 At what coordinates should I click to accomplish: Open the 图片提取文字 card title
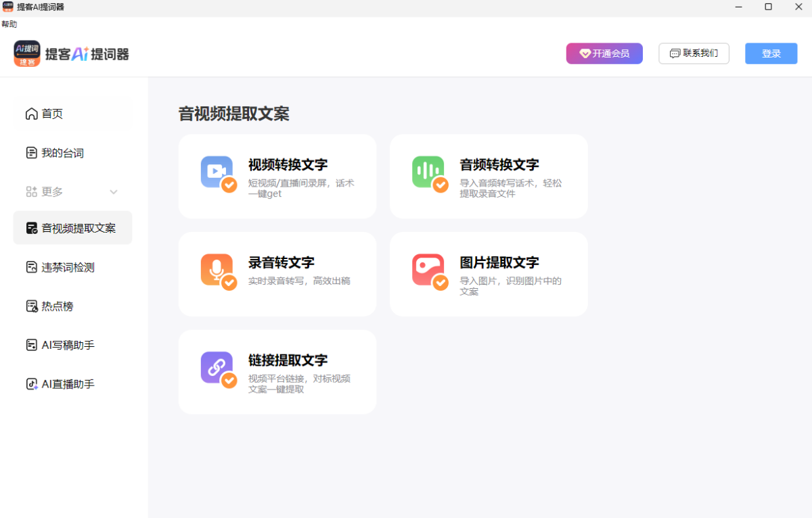(499, 262)
